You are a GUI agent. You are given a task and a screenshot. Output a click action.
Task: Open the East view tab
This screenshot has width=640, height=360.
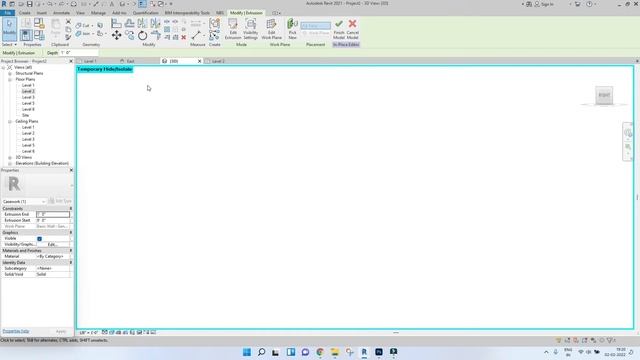click(x=131, y=61)
